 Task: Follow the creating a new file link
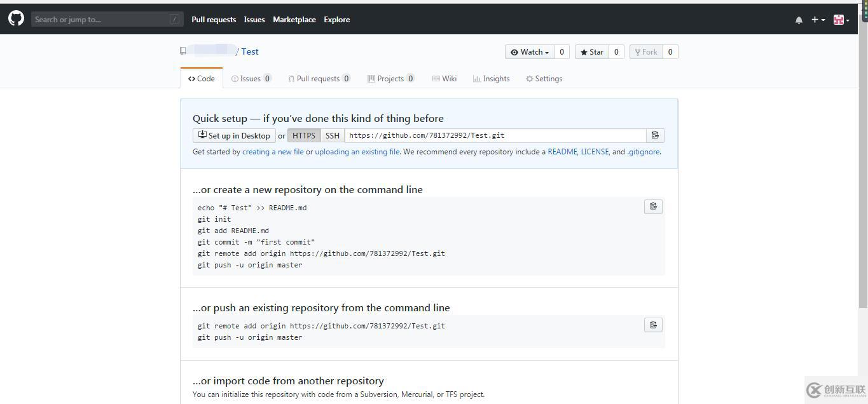click(x=273, y=152)
